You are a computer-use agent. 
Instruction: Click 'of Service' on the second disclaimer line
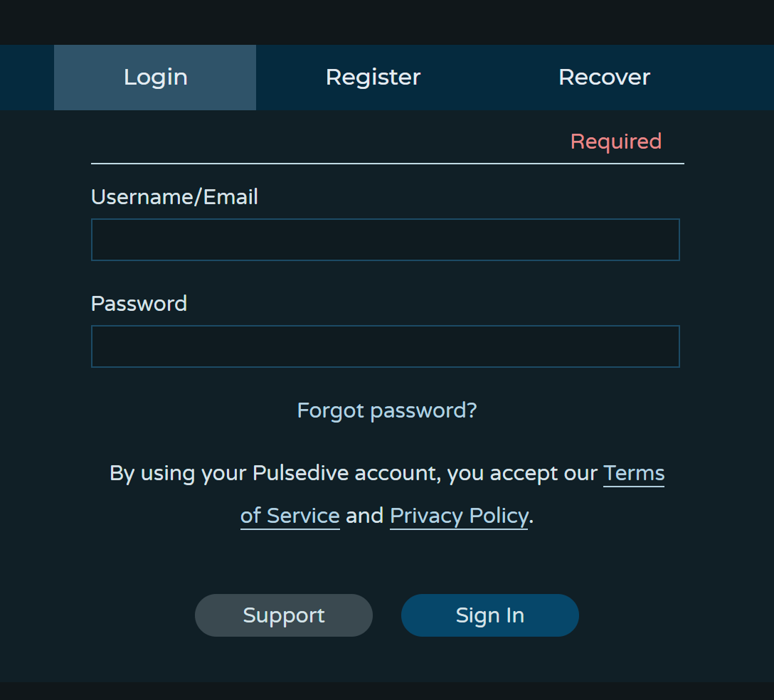point(290,516)
